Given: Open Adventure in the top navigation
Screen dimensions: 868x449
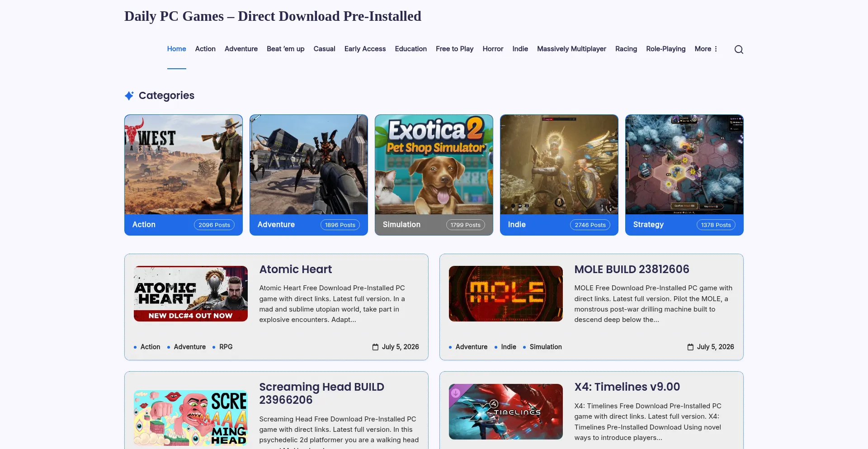Looking at the screenshot, I should 241,49.
